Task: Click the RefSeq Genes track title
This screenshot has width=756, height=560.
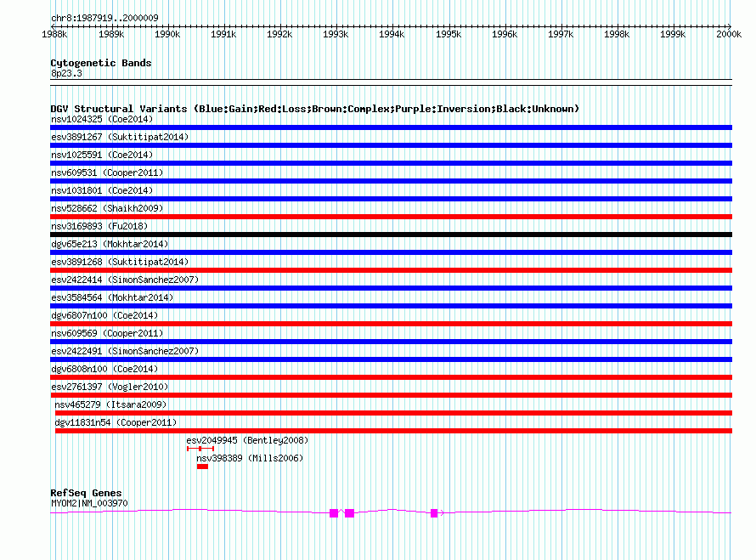Action: point(86,493)
